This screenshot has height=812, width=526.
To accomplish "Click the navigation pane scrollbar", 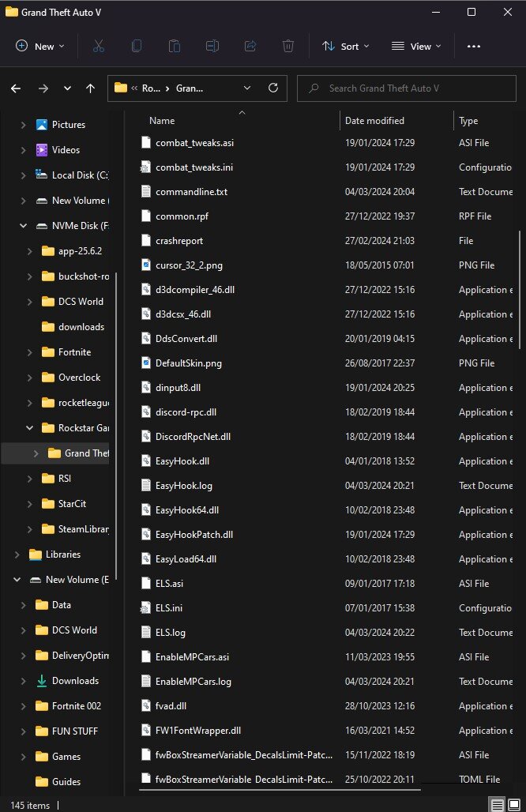I will 116,426.
